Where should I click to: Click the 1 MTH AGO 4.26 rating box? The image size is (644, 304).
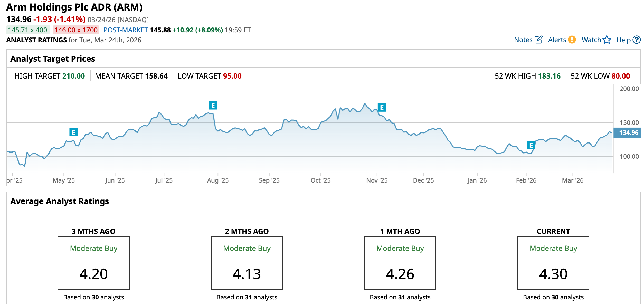[400, 263]
